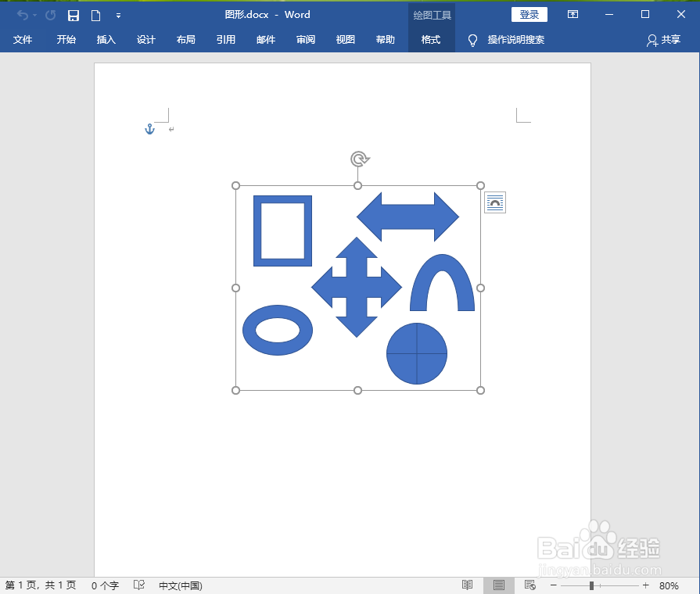Click the object anchor icon
Image resolution: width=700 pixels, height=594 pixels.
(149, 130)
